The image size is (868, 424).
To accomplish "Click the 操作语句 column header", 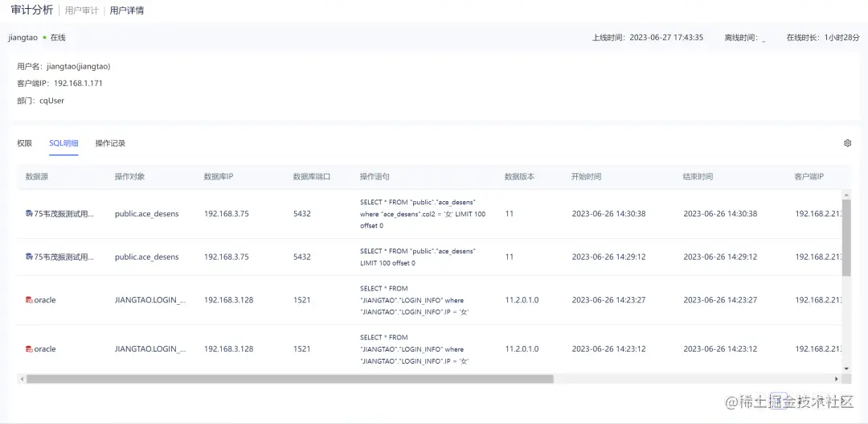I will pos(375,177).
